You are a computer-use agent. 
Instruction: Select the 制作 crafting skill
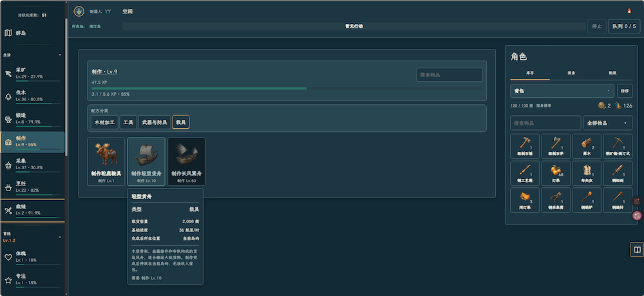tap(32, 142)
